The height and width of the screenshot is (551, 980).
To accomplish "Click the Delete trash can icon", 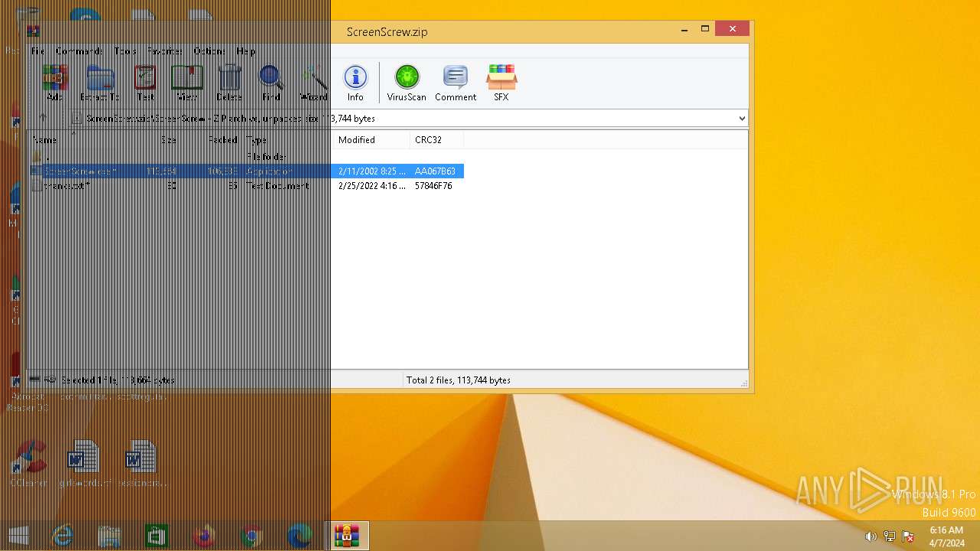I will pyautogui.click(x=229, y=83).
